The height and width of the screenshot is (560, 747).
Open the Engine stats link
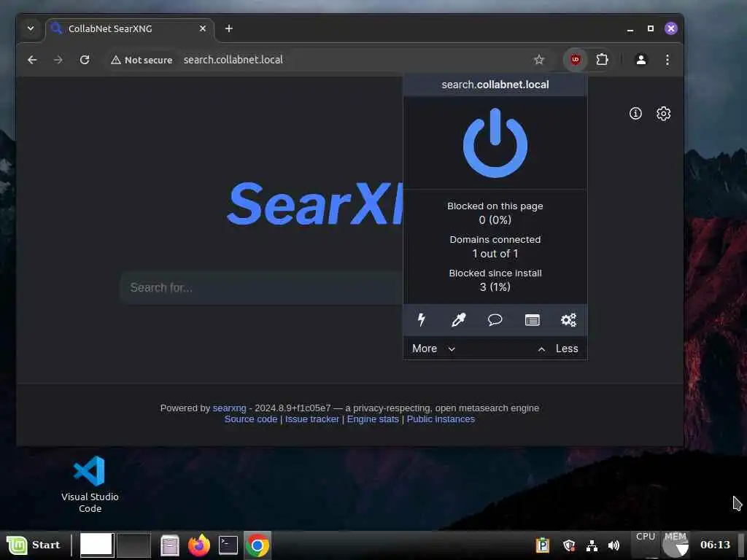click(x=373, y=419)
